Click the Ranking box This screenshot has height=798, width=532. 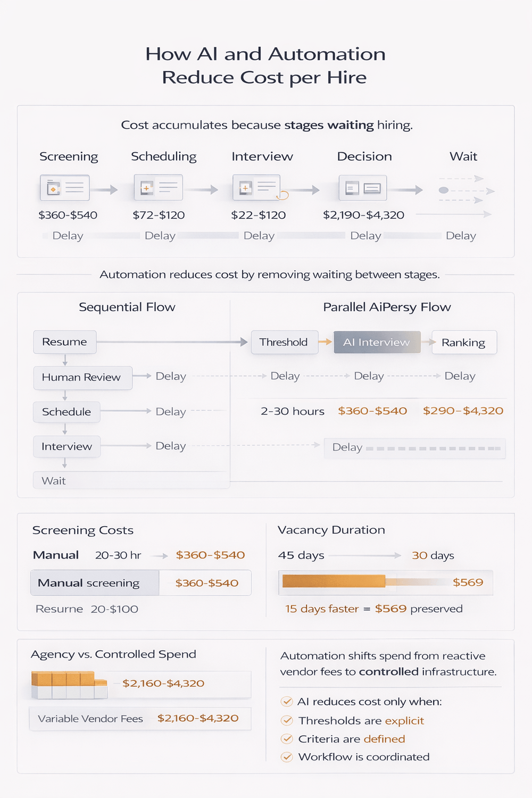463,342
